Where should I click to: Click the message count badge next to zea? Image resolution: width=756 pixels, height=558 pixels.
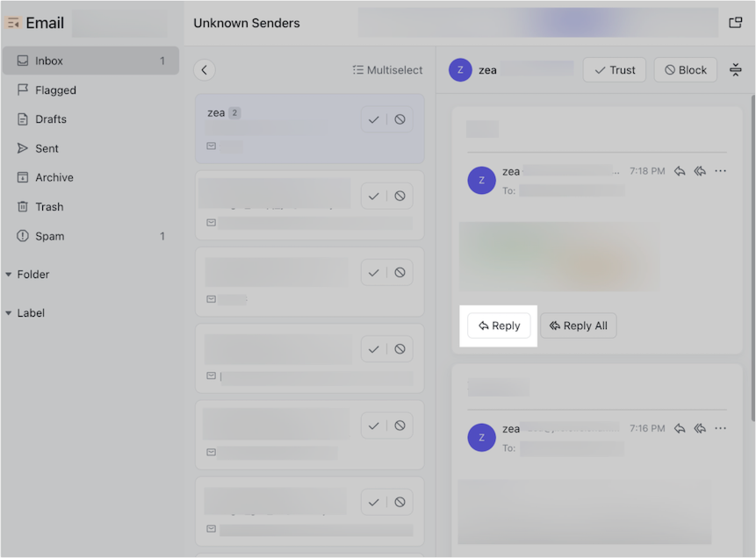(234, 113)
